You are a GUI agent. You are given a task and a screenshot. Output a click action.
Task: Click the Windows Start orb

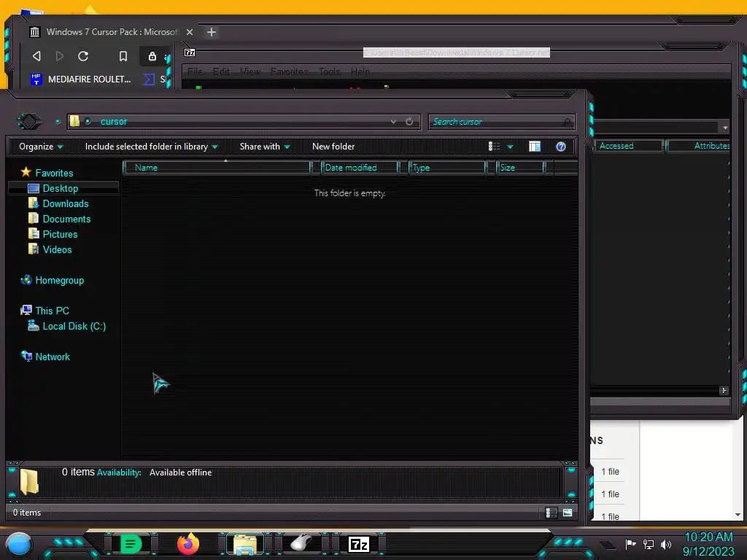coord(19,545)
